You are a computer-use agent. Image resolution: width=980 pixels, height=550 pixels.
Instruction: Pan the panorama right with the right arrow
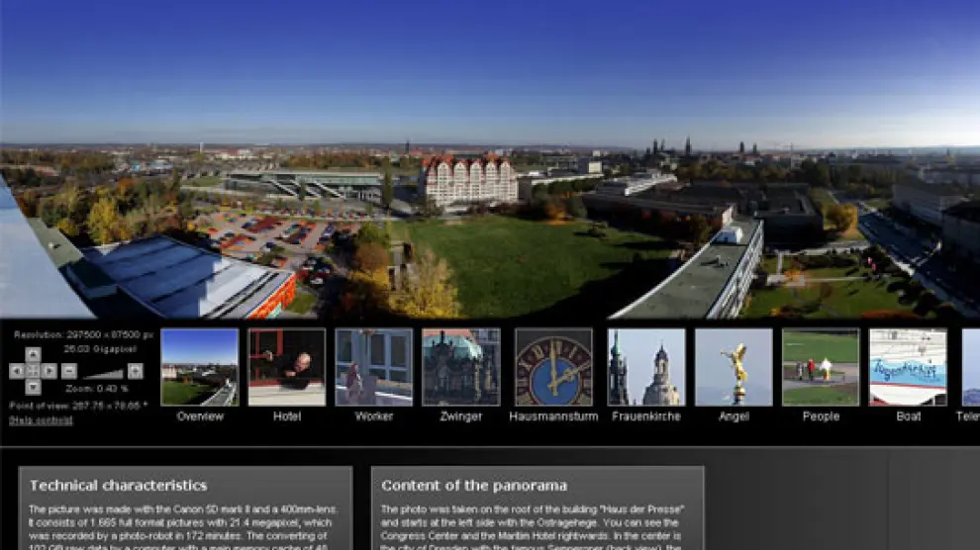(x=49, y=371)
